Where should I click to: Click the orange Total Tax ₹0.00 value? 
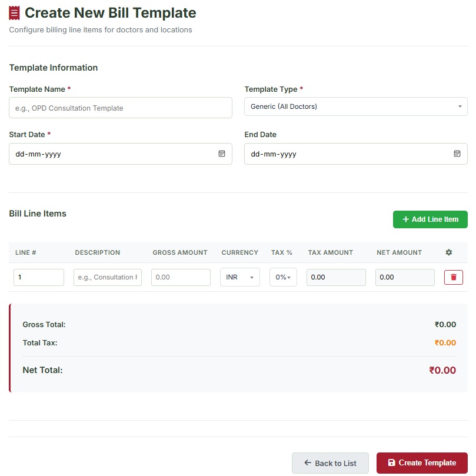point(445,343)
